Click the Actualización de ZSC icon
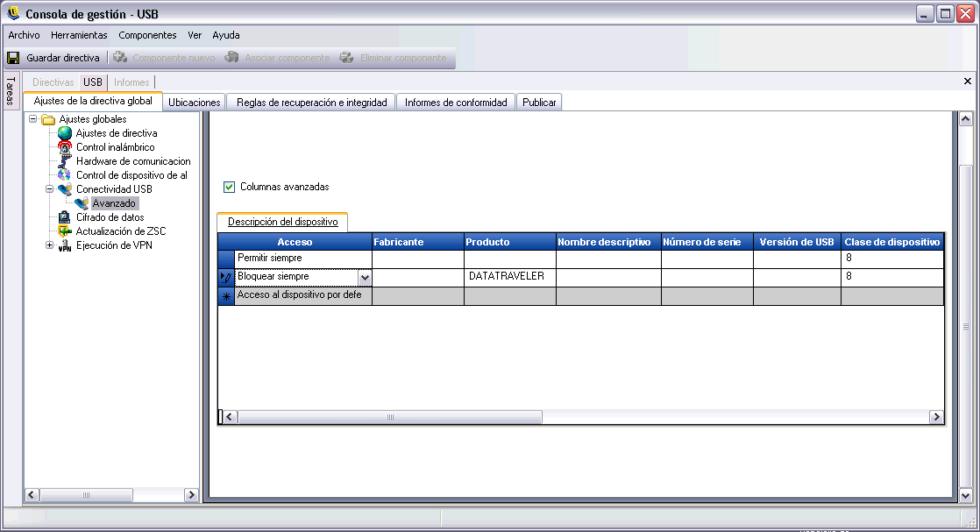 pyautogui.click(x=64, y=231)
